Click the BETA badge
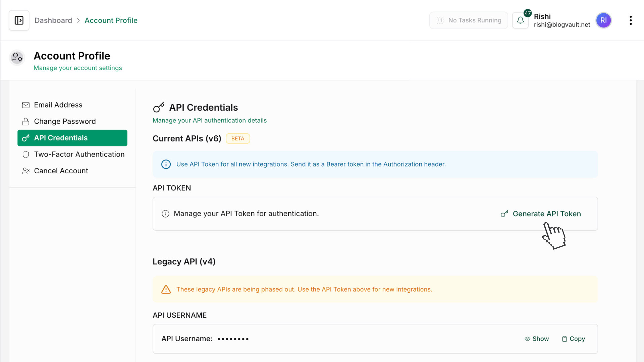 click(x=238, y=138)
